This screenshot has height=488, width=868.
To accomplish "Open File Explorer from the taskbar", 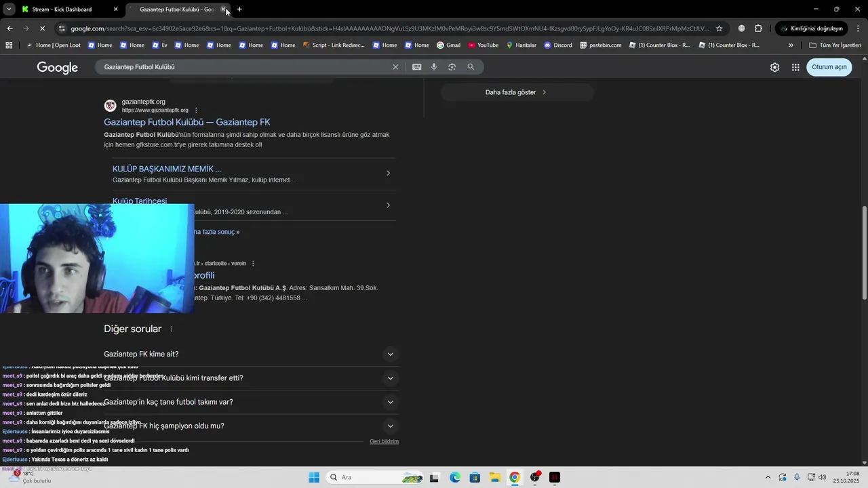I will pyautogui.click(x=495, y=477).
